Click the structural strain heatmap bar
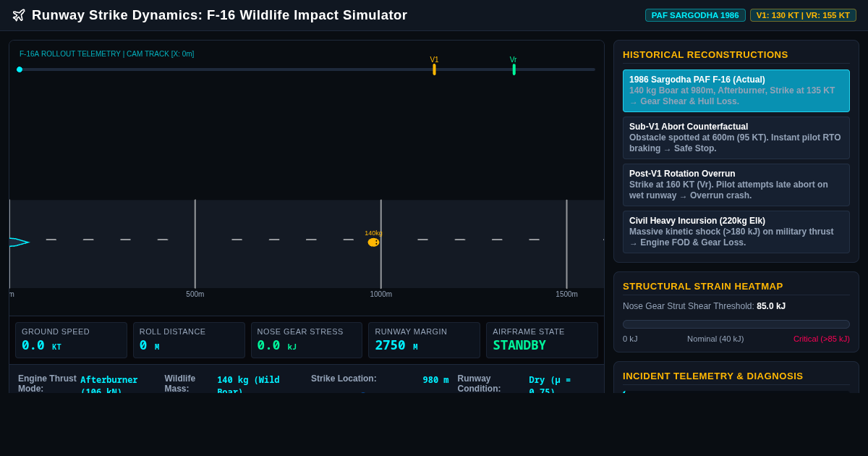868x456 pixels. tap(736, 324)
